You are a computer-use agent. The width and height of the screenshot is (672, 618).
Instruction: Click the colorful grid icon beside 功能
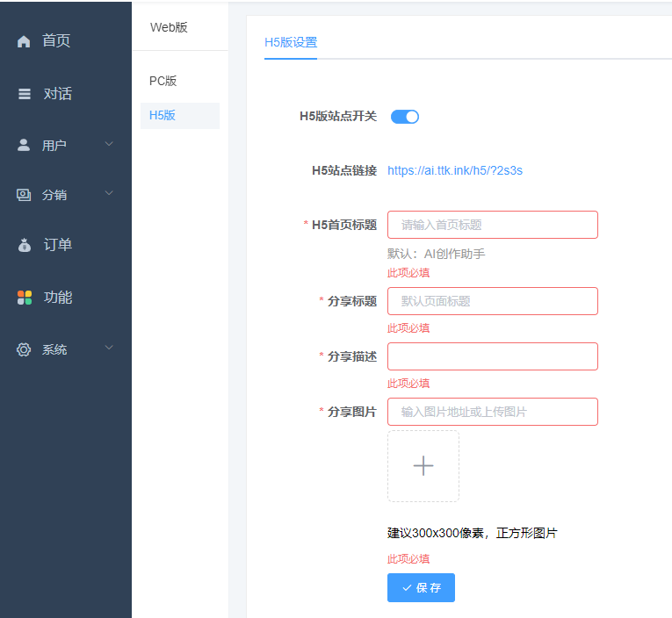coord(25,298)
